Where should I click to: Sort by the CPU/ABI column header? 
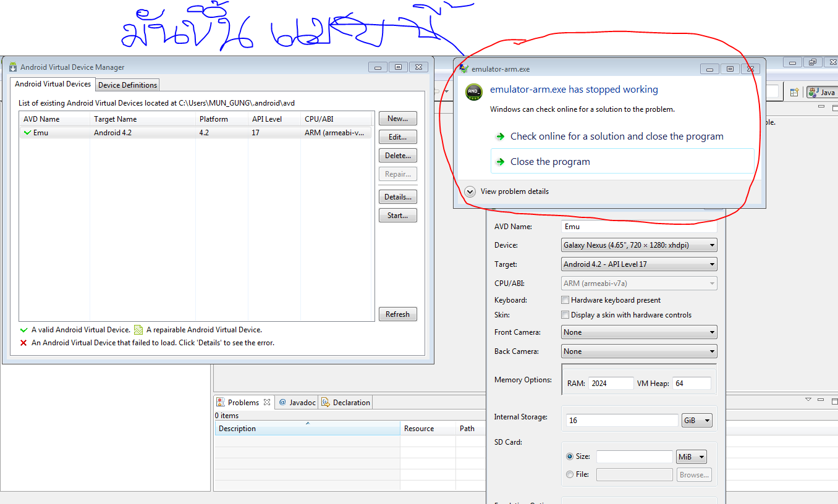point(336,119)
